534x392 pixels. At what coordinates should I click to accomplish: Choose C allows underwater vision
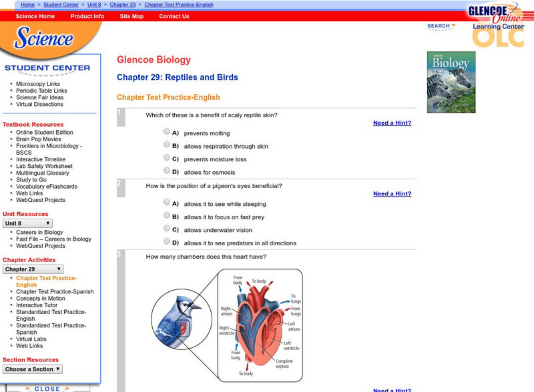pos(166,228)
